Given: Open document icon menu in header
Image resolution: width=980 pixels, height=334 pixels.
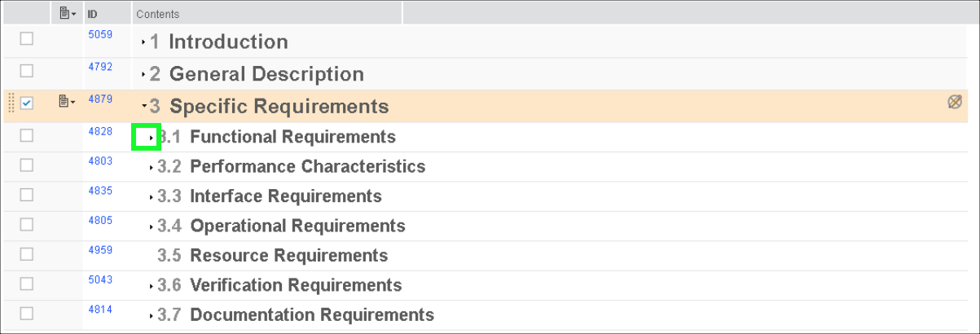Looking at the screenshot, I should tap(67, 14).
